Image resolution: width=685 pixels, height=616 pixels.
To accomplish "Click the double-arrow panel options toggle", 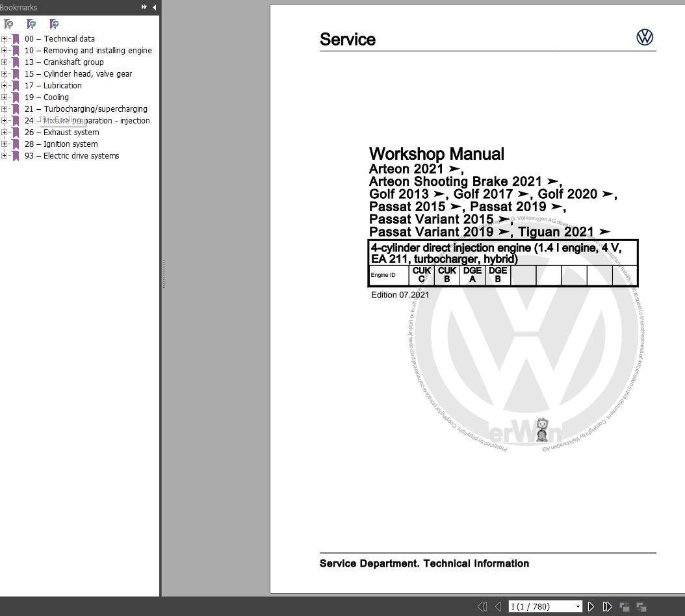I will 142,8.
